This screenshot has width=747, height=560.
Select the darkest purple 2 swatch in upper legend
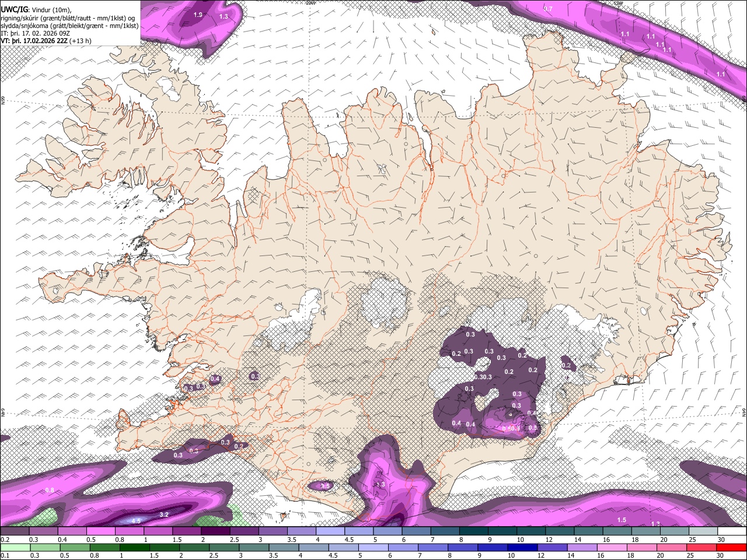[x=215, y=531]
